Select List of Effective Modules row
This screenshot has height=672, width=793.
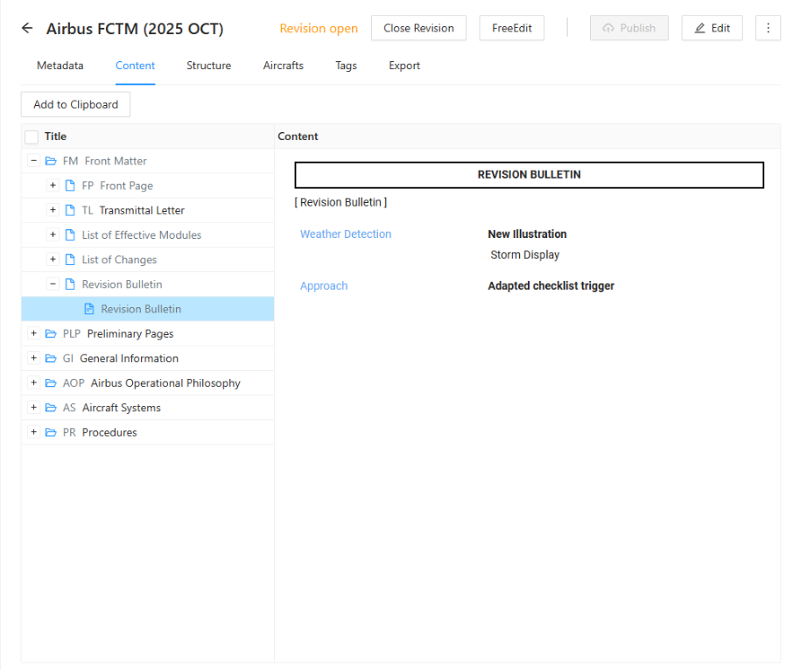(148, 235)
